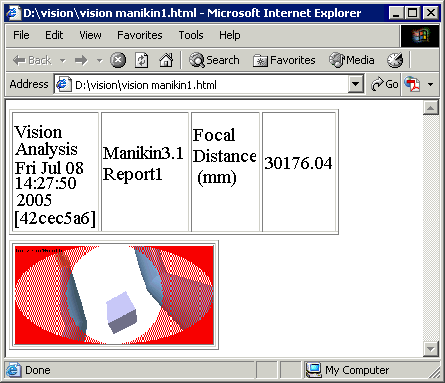Open the Help menu
The height and width of the screenshot is (383, 445).
click(229, 35)
